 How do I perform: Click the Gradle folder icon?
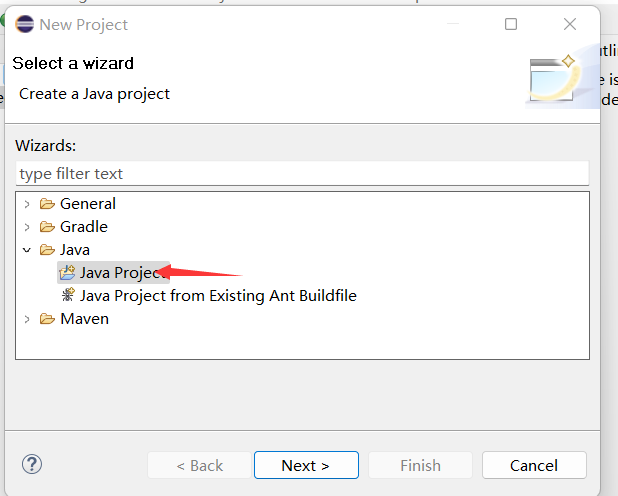[47, 227]
